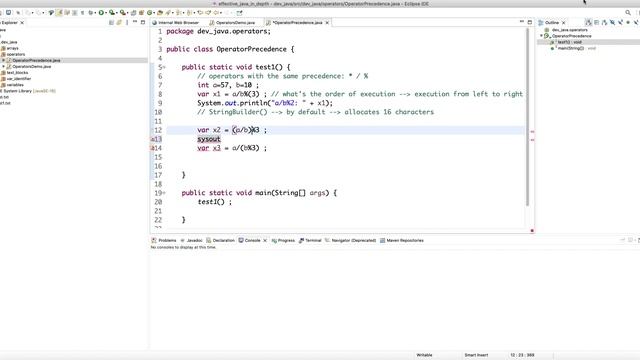The image size is (640, 360).
Task: Click the Back navigation arrow in toolbar
Action: [x=216, y=13]
